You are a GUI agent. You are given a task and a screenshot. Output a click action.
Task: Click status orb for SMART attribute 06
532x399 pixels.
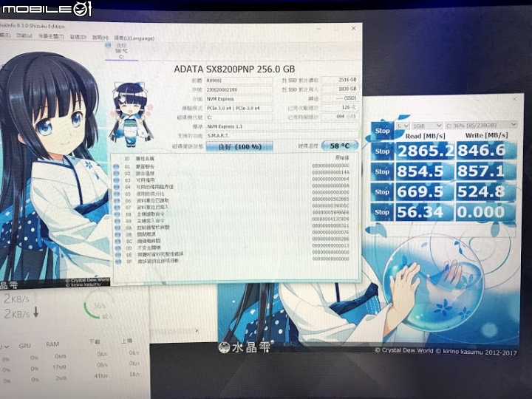[117, 200]
